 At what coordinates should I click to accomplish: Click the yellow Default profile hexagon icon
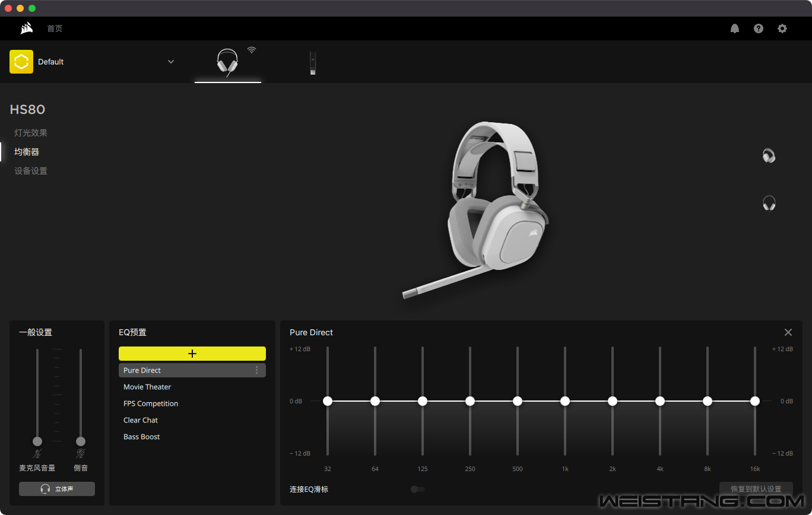21,62
